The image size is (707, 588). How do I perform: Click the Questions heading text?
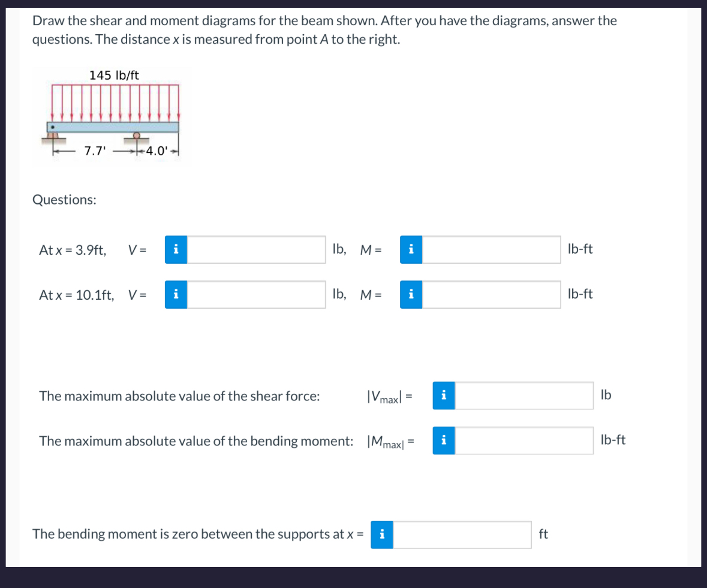pos(64,199)
